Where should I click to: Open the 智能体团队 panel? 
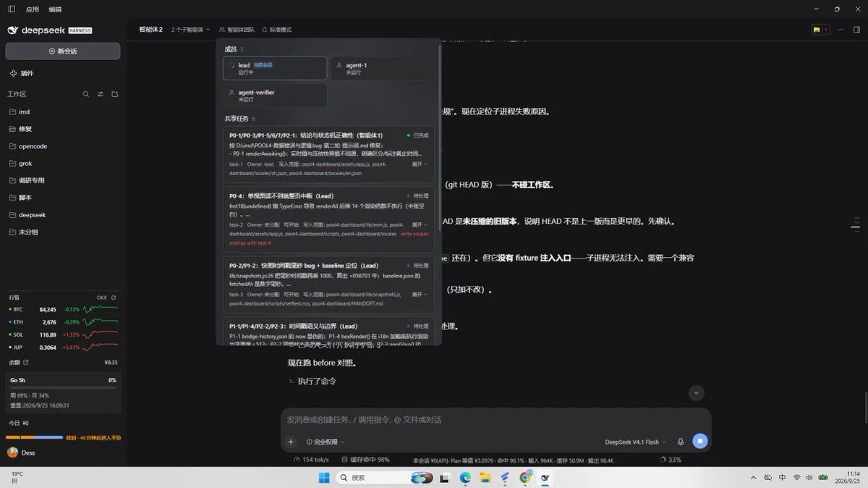[237, 30]
